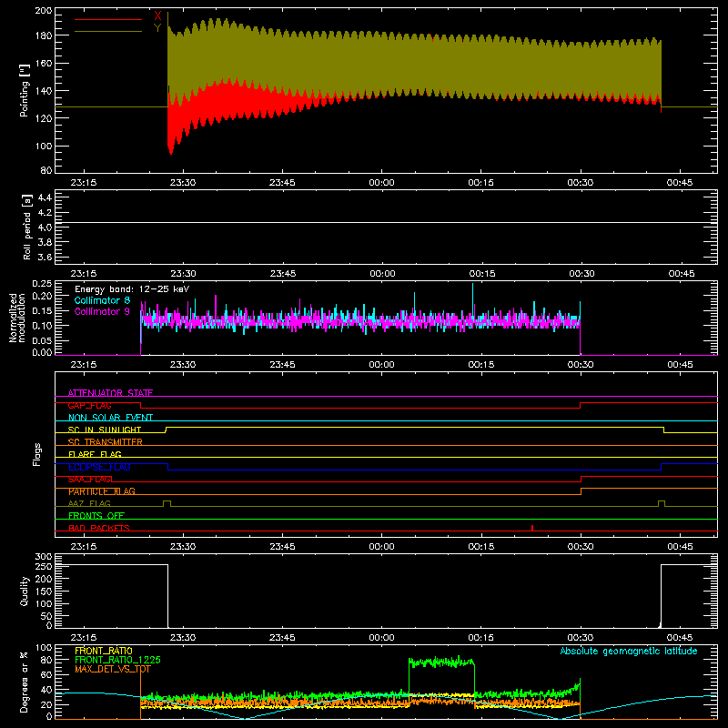
Task: Click '23:15' time label under Pointing plot
Action: 84,183
